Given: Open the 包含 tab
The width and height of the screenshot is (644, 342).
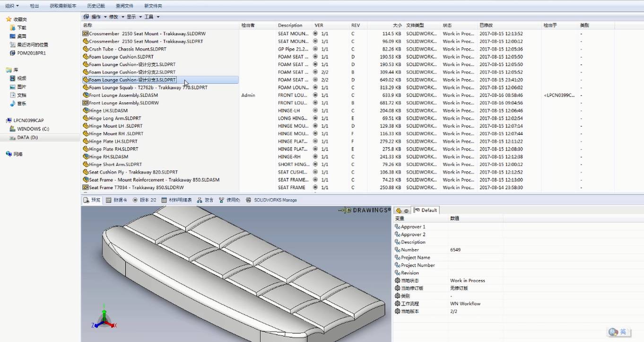Looking at the screenshot, I should point(206,200).
